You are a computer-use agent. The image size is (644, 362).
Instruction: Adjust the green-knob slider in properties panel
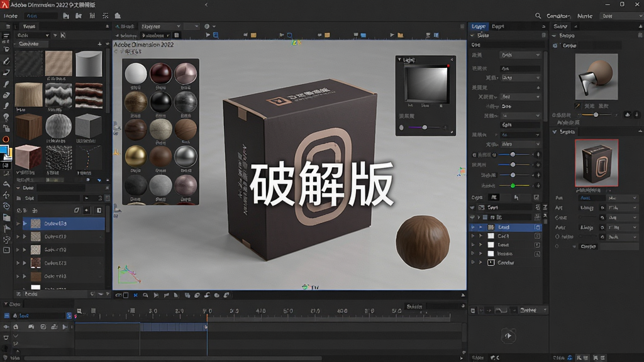click(513, 185)
